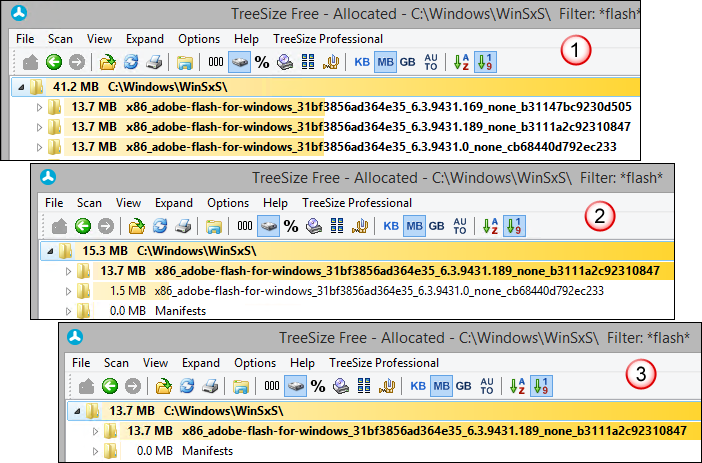
Task: Open Options menu in window 3
Action: pyautogui.click(x=255, y=363)
